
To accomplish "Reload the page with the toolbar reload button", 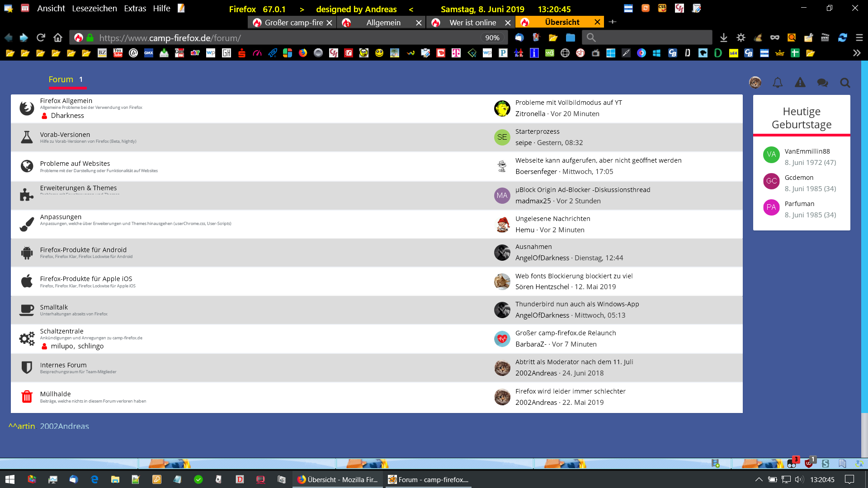I will pos(41,38).
